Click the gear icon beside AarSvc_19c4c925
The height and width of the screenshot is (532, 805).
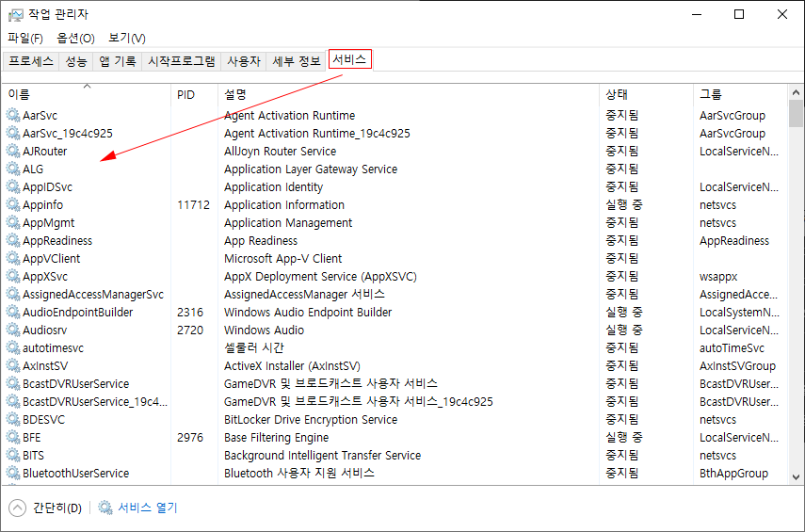tap(13, 133)
